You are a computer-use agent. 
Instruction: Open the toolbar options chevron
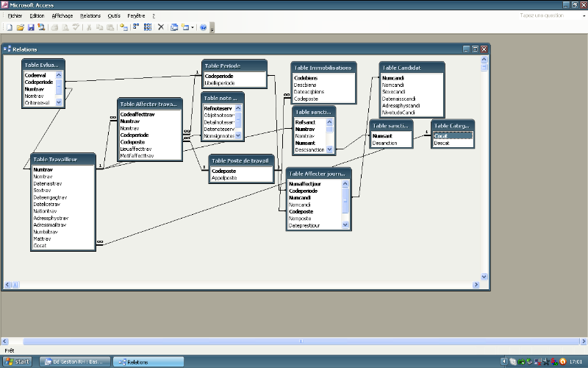pyautogui.click(x=212, y=28)
